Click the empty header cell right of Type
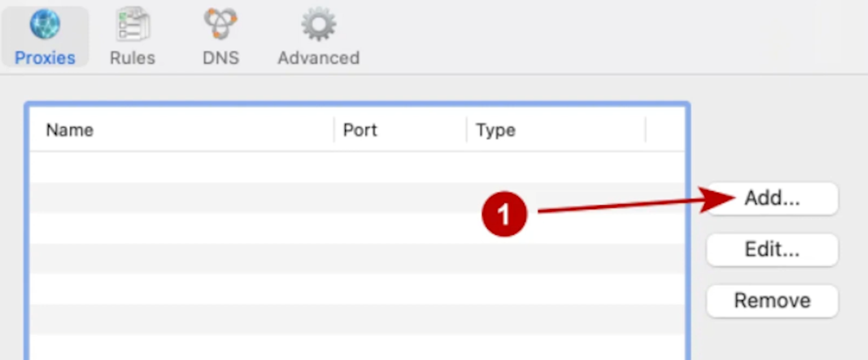The height and width of the screenshot is (360, 868). point(665,130)
